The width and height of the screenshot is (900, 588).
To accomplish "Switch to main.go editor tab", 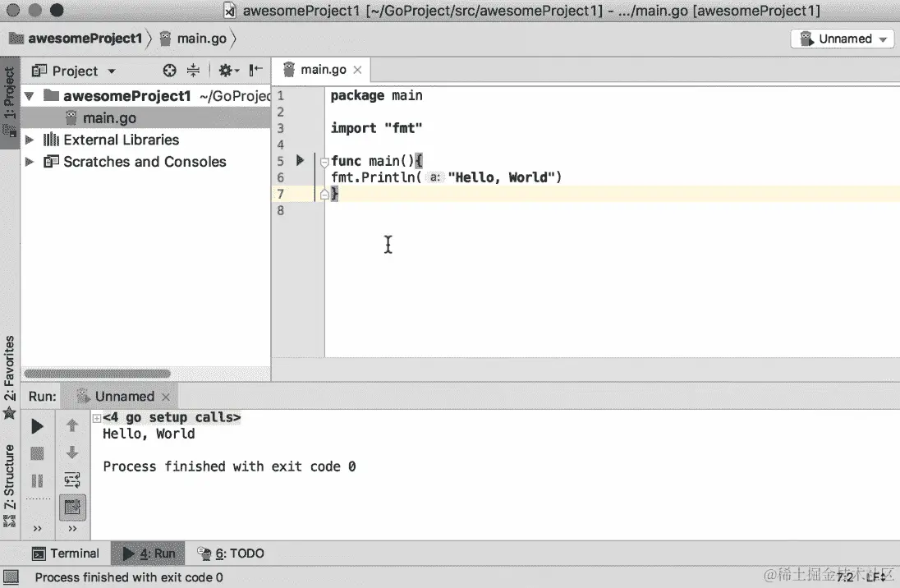I will coord(323,70).
